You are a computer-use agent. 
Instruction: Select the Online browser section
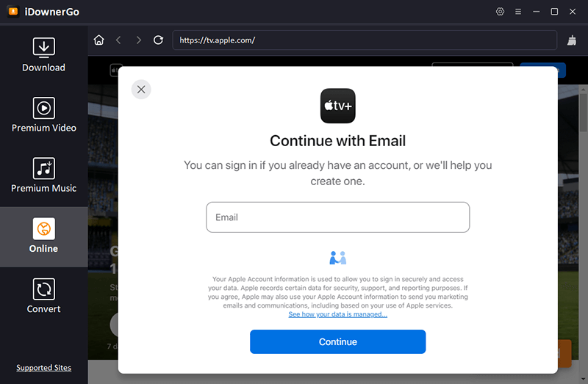click(x=43, y=236)
